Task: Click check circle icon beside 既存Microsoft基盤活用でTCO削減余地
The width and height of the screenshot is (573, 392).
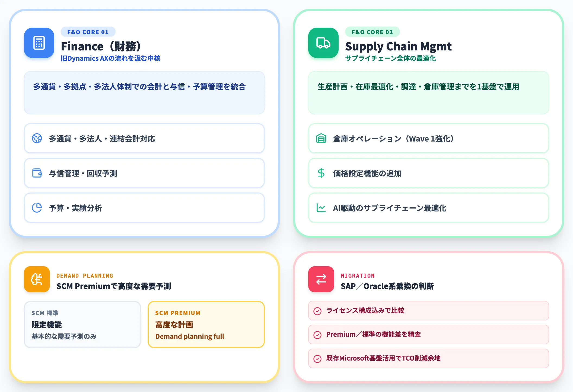Action: click(x=317, y=359)
